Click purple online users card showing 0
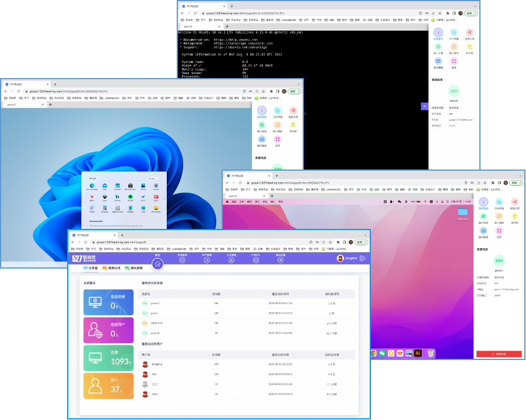 pyautogui.click(x=108, y=330)
